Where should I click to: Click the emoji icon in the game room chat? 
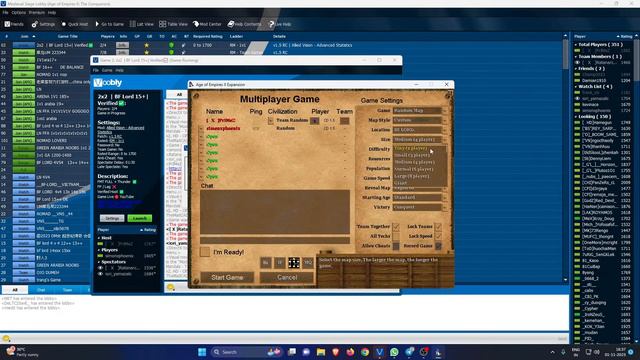pos(171,287)
